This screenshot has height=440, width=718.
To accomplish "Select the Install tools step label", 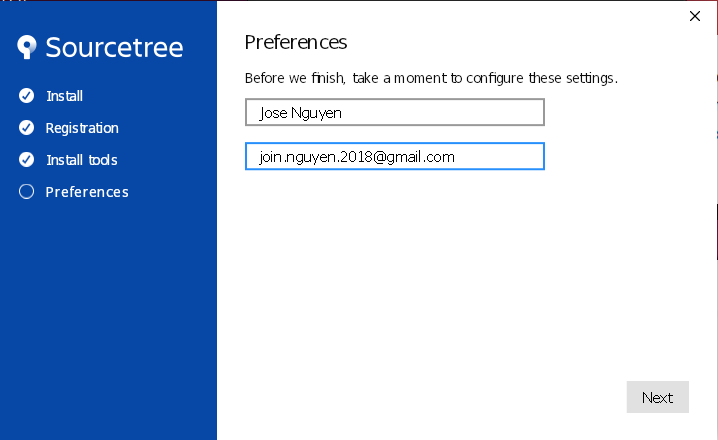I will [82, 160].
